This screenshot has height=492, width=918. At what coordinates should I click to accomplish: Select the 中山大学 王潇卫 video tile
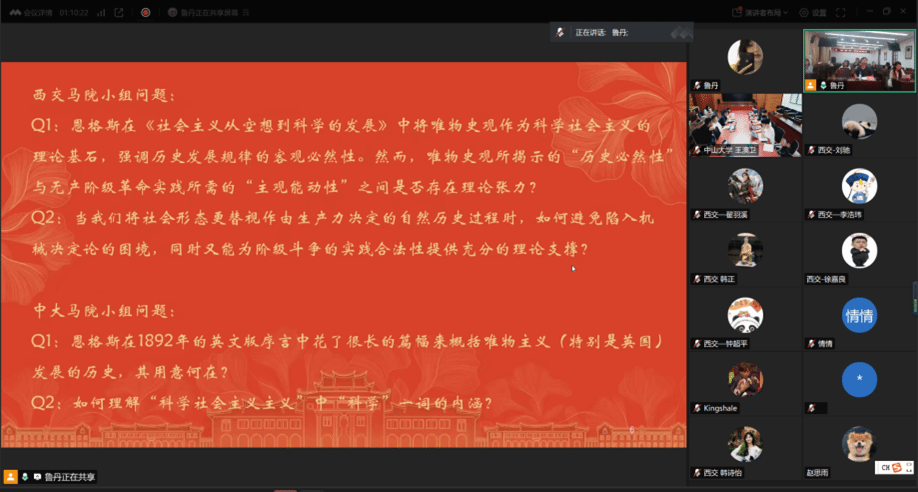745,124
